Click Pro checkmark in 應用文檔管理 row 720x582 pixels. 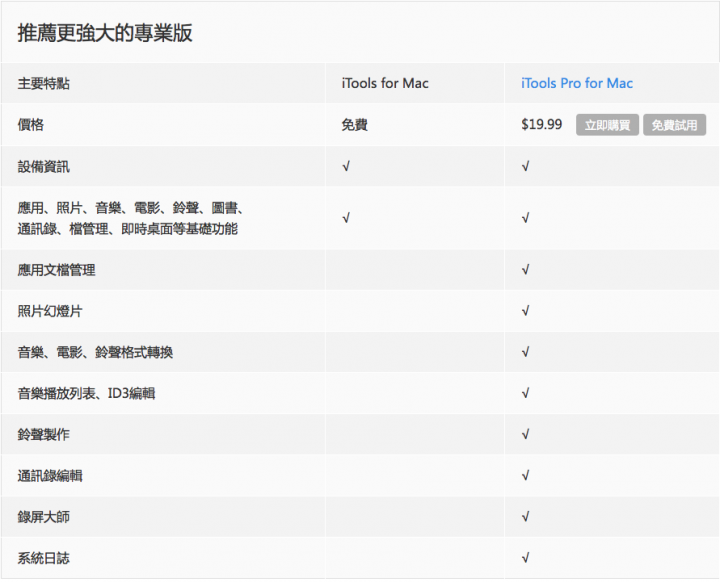click(x=525, y=270)
